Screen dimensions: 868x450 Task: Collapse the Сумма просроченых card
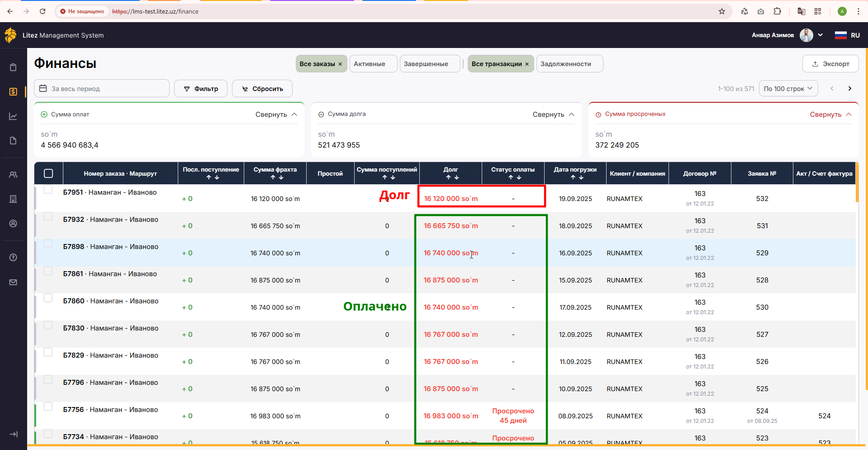pos(831,115)
